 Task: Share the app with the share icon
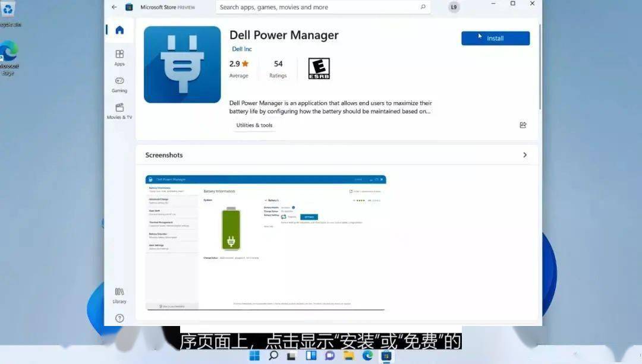523,125
